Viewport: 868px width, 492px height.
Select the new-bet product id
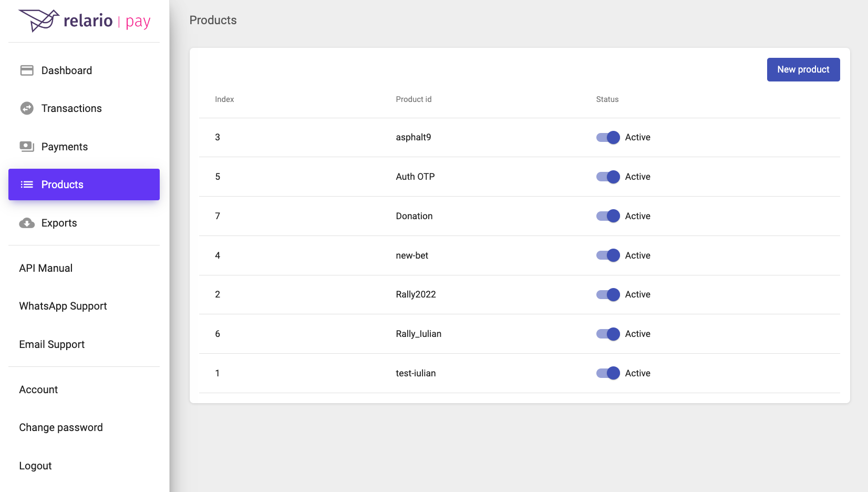pos(412,255)
